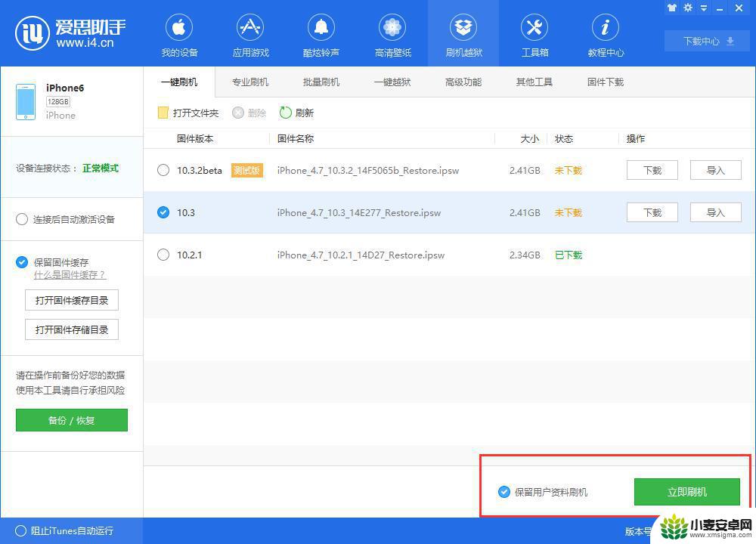Click filename iPhone_4.7_10.2.1_14D27_Restore.ipsw
Screen dimensions: 756x544
[x=361, y=255]
